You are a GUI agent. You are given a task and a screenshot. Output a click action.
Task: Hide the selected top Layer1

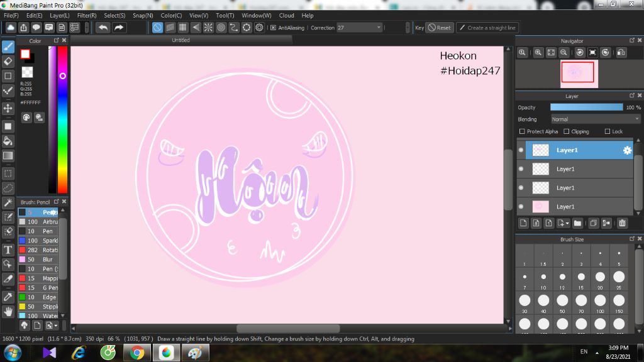coord(521,150)
